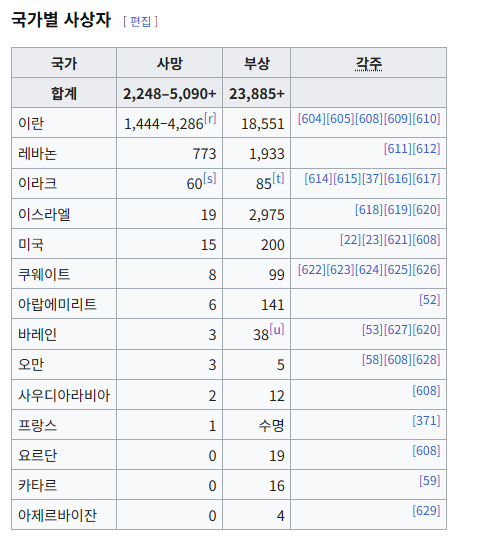Click the 각주 column header
The height and width of the screenshot is (550, 482).
coord(368,63)
